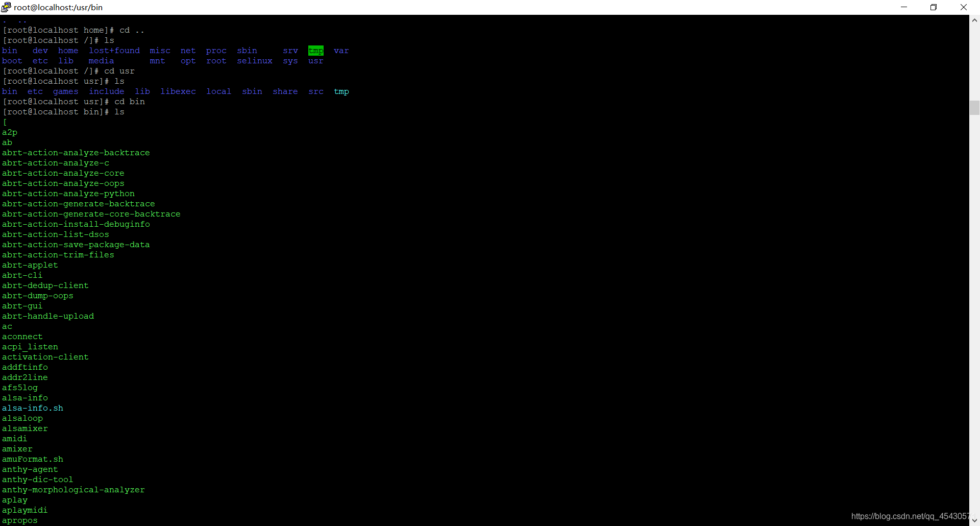Click abrt-action-analyze-core entry
980x526 pixels.
63,173
